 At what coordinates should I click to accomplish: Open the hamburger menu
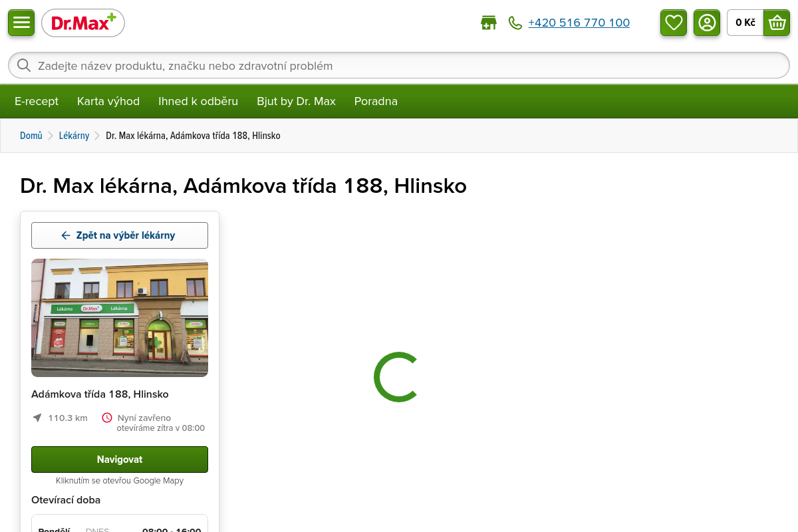tap(21, 23)
